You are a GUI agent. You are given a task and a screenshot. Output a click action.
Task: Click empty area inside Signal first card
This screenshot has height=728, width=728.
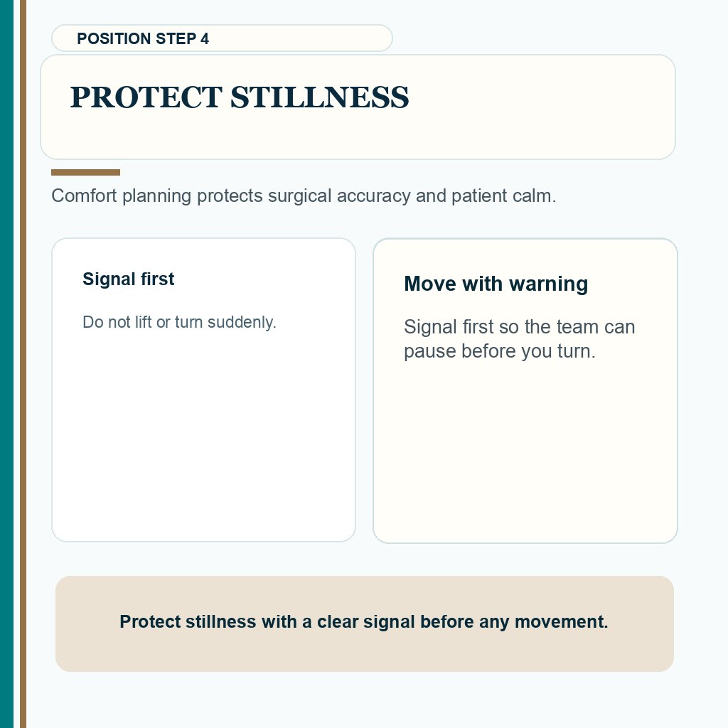[203, 437]
